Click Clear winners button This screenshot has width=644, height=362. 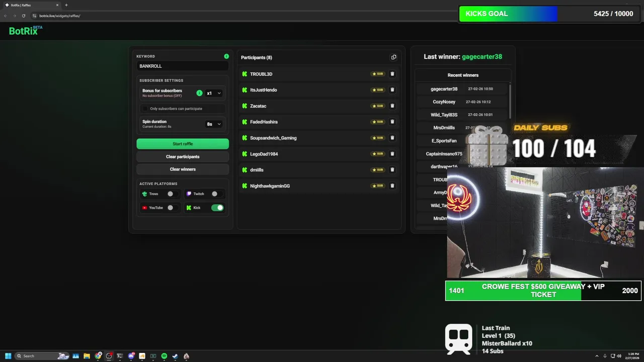click(x=183, y=169)
